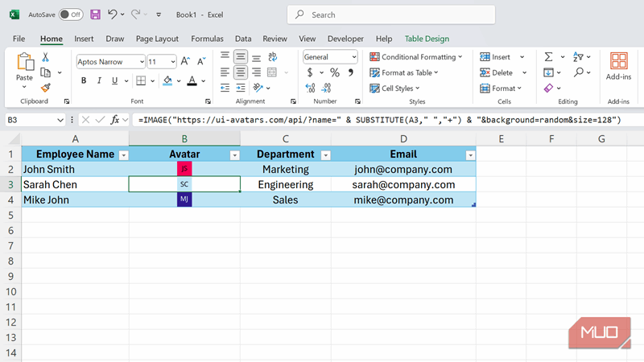Click the AutoSum sigma icon
The image size is (644, 362).
coord(548,57)
